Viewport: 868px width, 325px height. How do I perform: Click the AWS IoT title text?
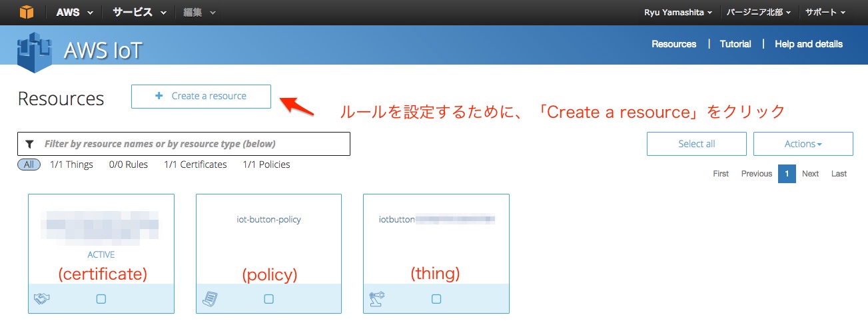(103, 51)
